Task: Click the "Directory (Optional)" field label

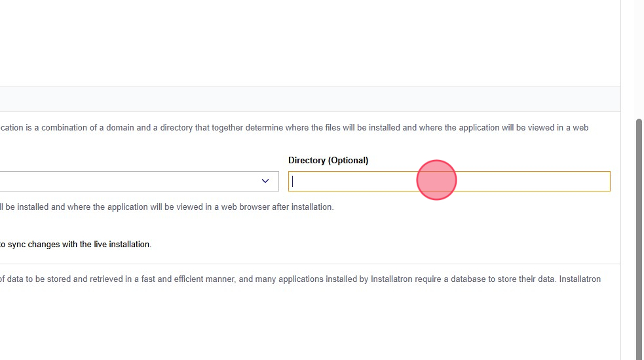Action: pos(328,161)
